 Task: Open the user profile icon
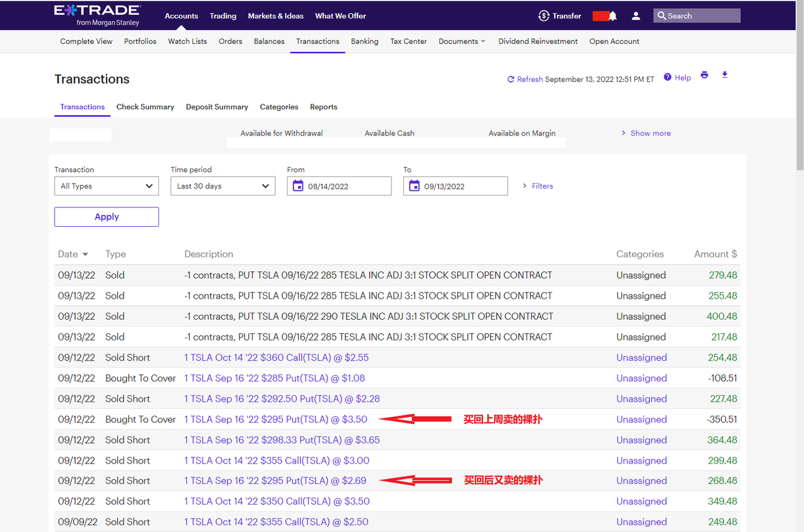[636, 15]
